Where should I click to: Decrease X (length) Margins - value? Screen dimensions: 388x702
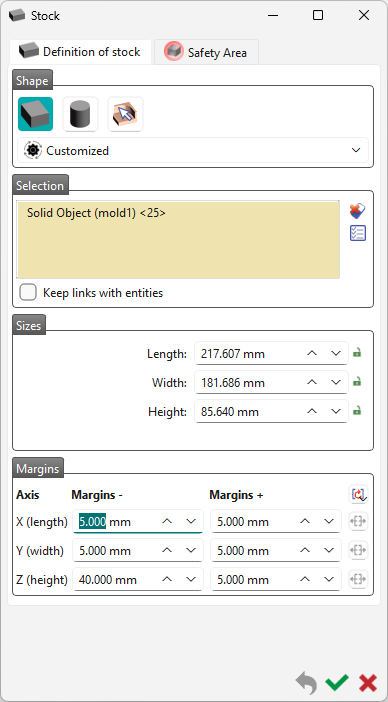coord(191,522)
